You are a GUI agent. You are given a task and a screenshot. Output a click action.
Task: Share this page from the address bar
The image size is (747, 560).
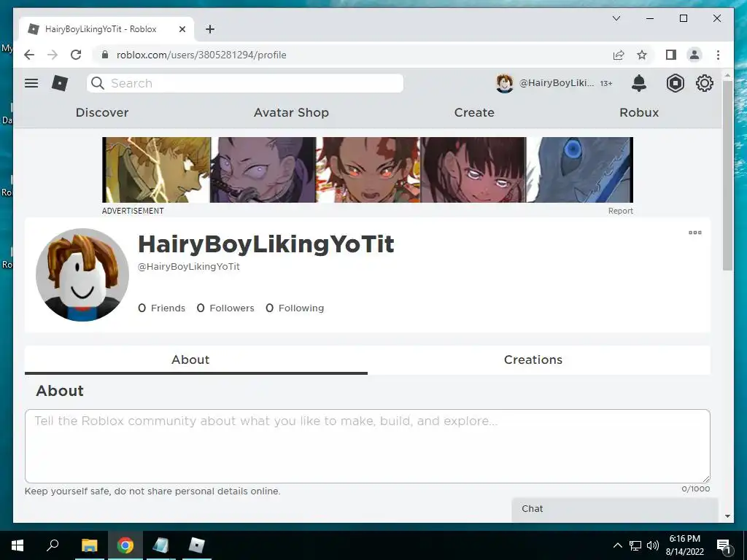coord(619,55)
